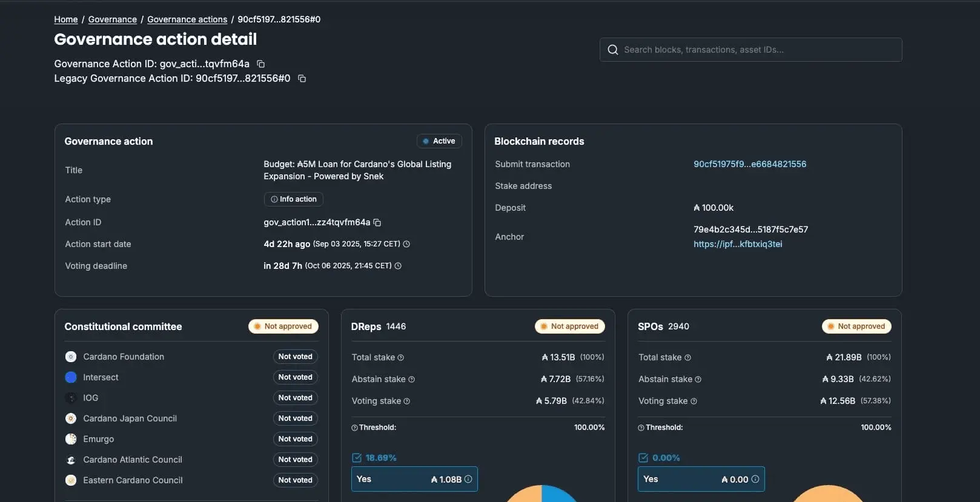Click the DReps abstain stake ₳7.72B
The width and height of the screenshot is (980, 502).
[555, 379]
